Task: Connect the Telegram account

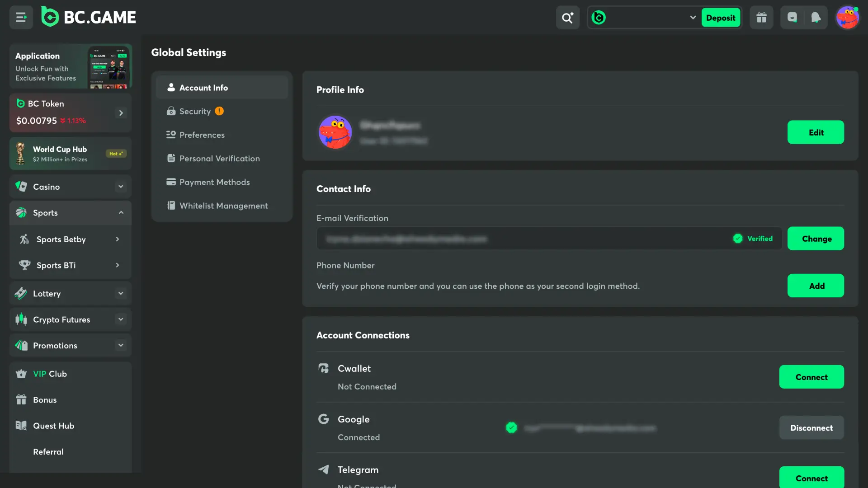Action: pos(811,477)
